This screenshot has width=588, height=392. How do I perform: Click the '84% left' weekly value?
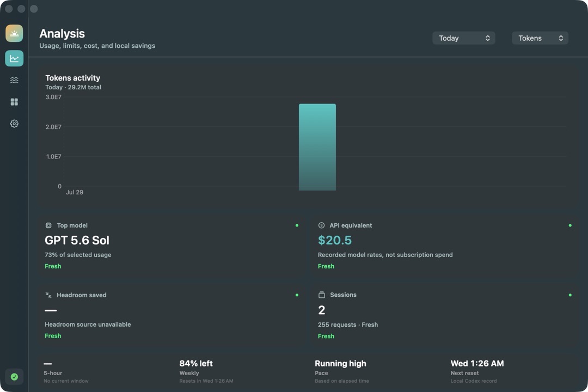196,364
